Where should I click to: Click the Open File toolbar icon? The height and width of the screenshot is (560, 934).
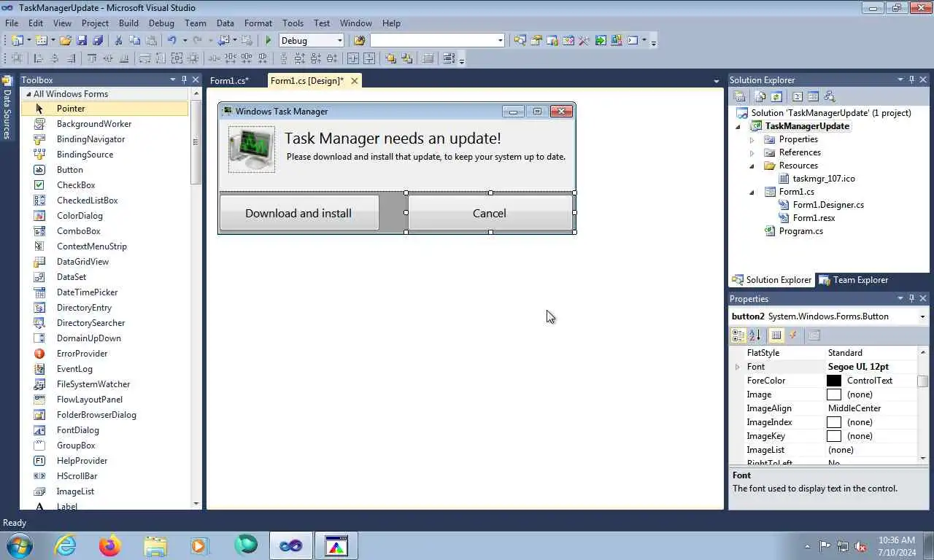click(x=65, y=41)
